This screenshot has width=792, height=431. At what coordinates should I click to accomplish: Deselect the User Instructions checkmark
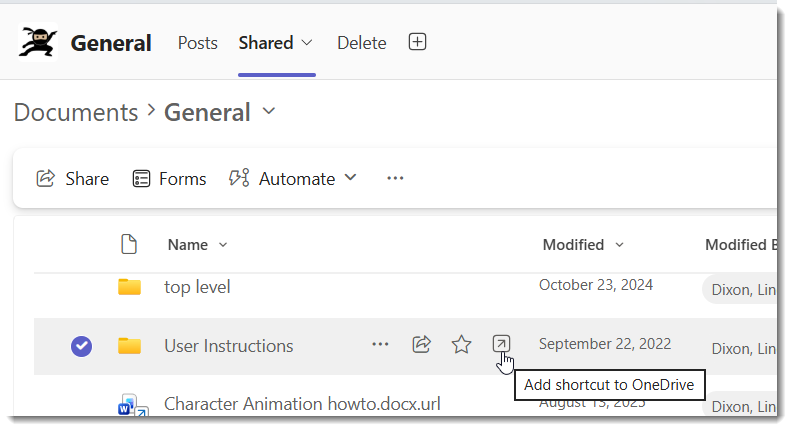[81, 346]
